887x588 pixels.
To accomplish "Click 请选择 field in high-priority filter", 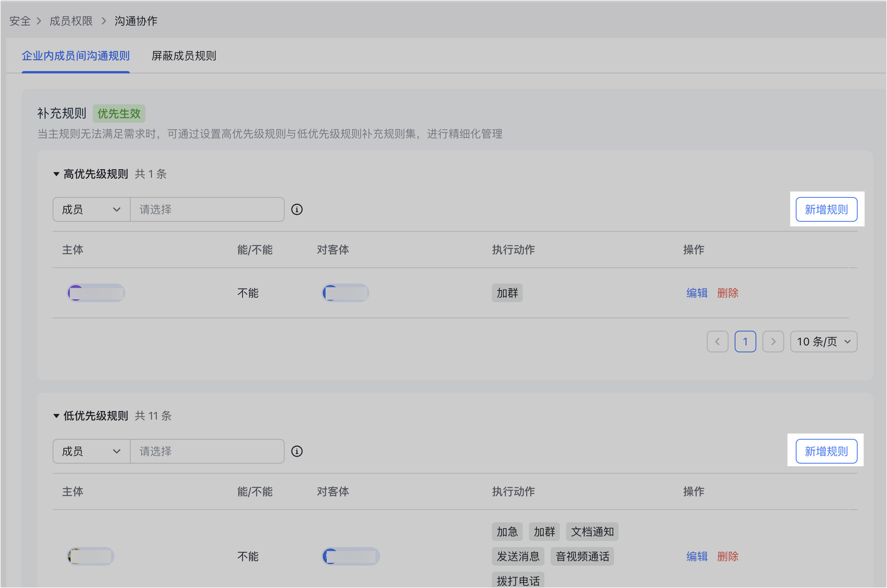I will click(x=207, y=209).
